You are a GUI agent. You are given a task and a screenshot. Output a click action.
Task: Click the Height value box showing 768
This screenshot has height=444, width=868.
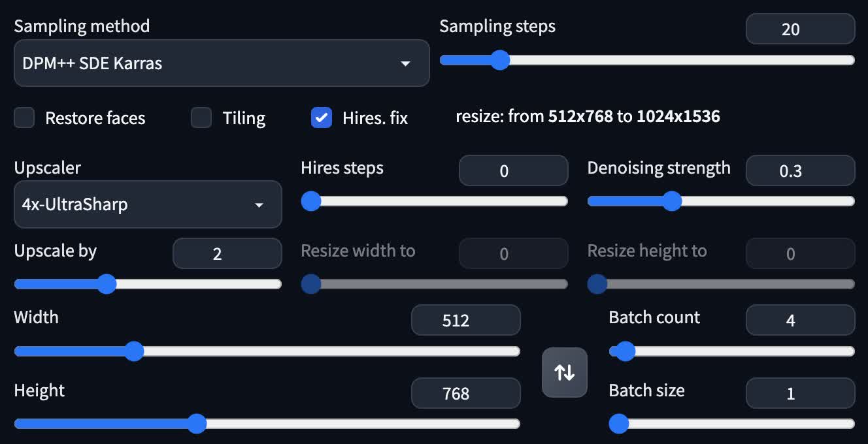(465, 393)
